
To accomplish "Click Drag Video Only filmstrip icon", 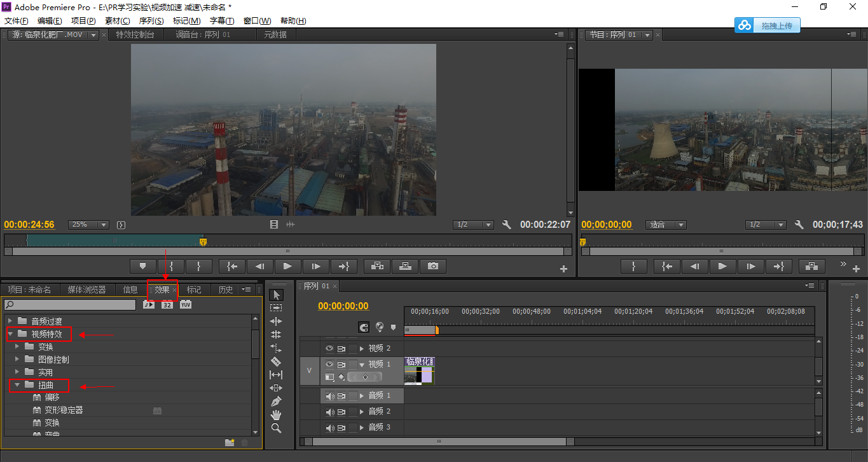I will click(274, 225).
